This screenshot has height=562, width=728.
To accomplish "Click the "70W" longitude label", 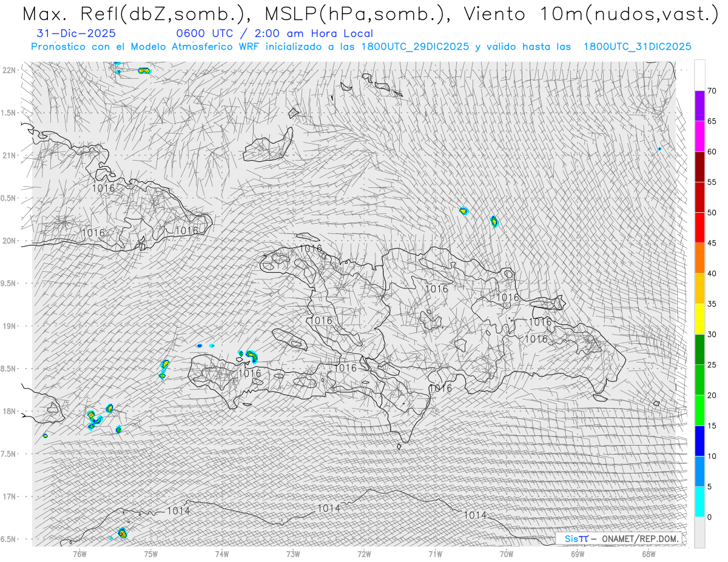I will click(507, 554).
